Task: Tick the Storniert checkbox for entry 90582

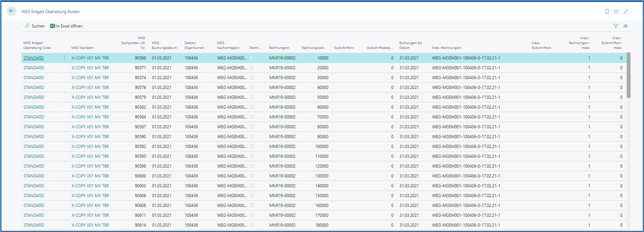Action: (x=251, y=107)
